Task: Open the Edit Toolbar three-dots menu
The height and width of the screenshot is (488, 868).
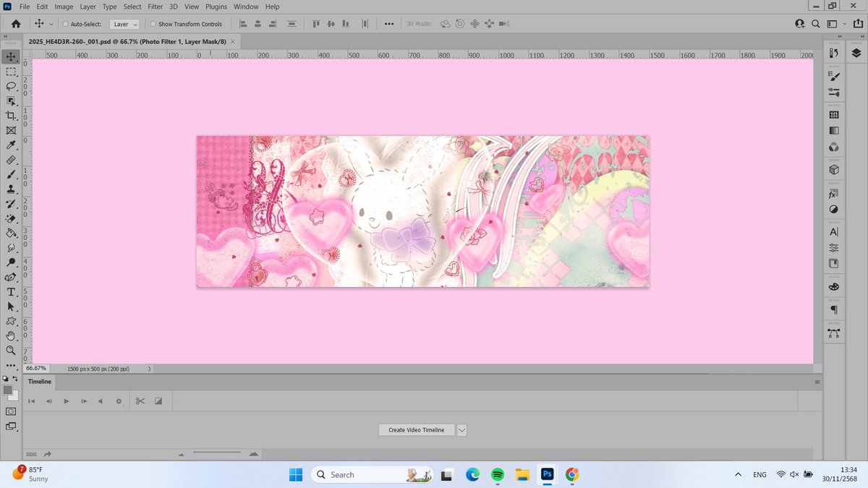Action: [11, 366]
